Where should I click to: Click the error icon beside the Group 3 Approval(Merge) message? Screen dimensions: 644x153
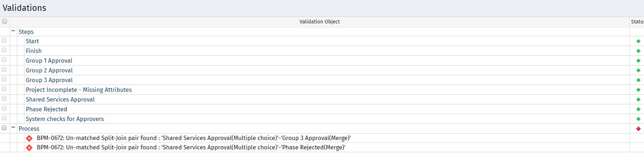pyautogui.click(x=29, y=138)
